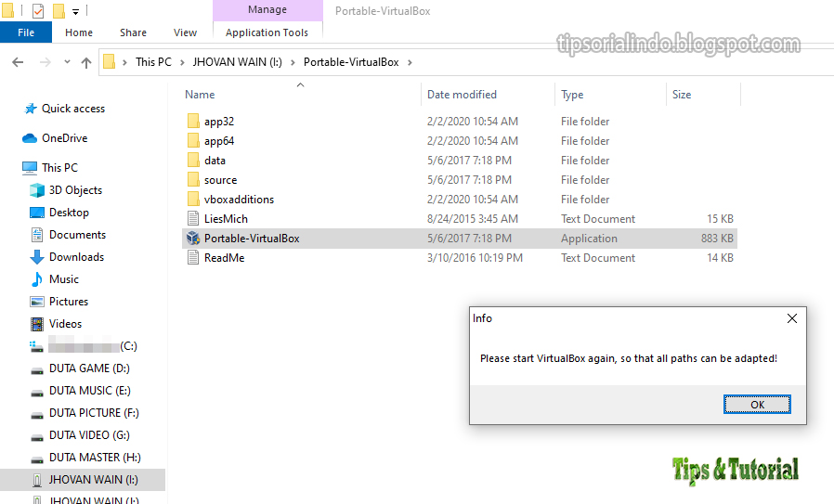Click the ReadMe file name
The image size is (834, 504).
click(224, 258)
